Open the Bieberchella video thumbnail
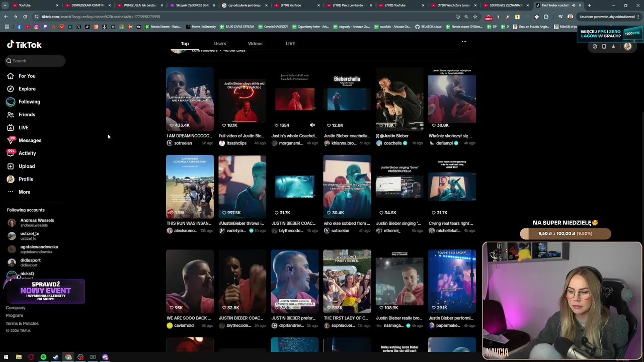The width and height of the screenshot is (644, 362). pos(347,99)
